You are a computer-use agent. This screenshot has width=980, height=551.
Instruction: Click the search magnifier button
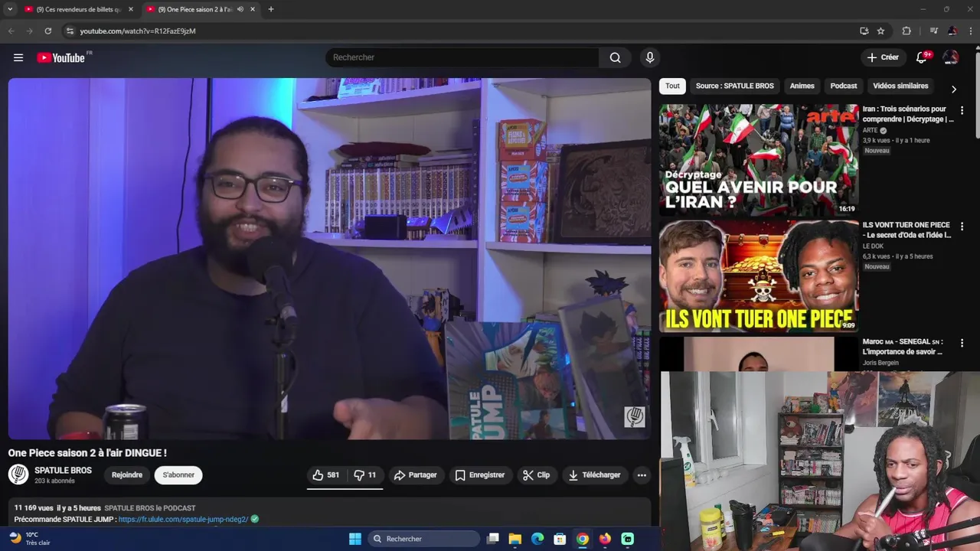pos(615,57)
